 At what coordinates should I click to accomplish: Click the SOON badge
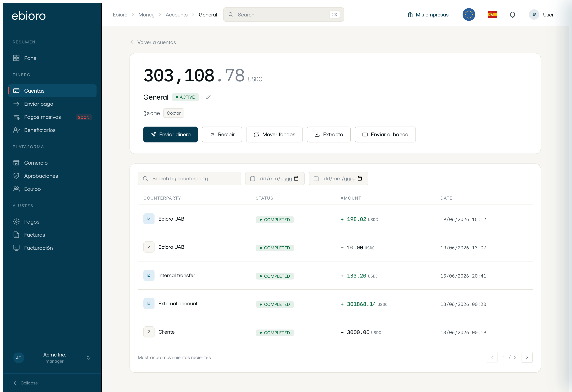[84, 117]
